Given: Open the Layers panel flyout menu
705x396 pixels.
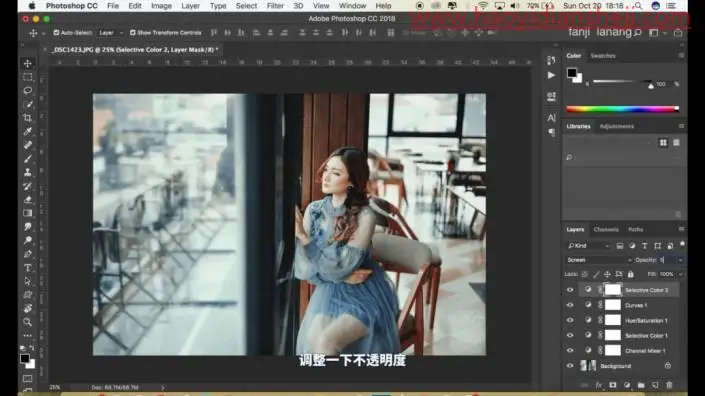Looking at the screenshot, I should tap(681, 229).
